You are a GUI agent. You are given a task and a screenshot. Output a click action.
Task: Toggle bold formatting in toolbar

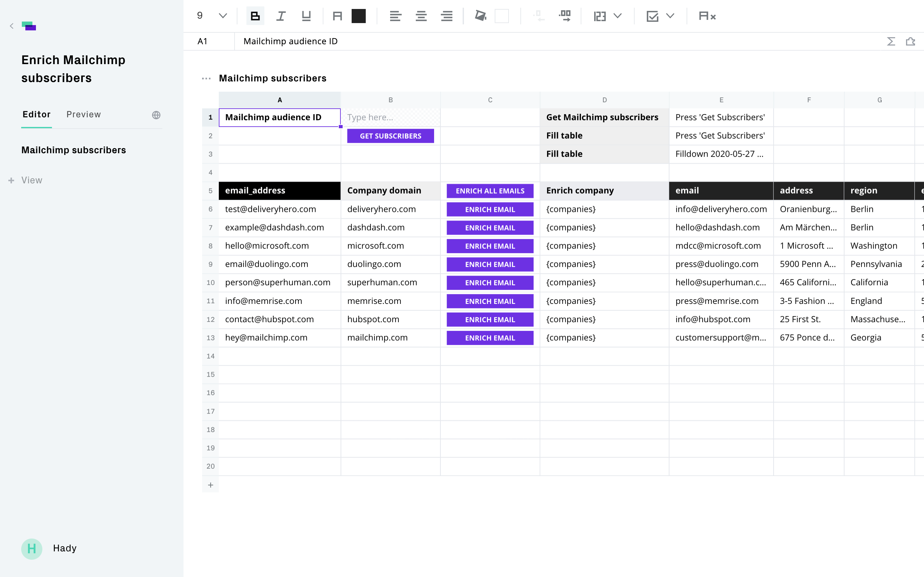point(255,16)
